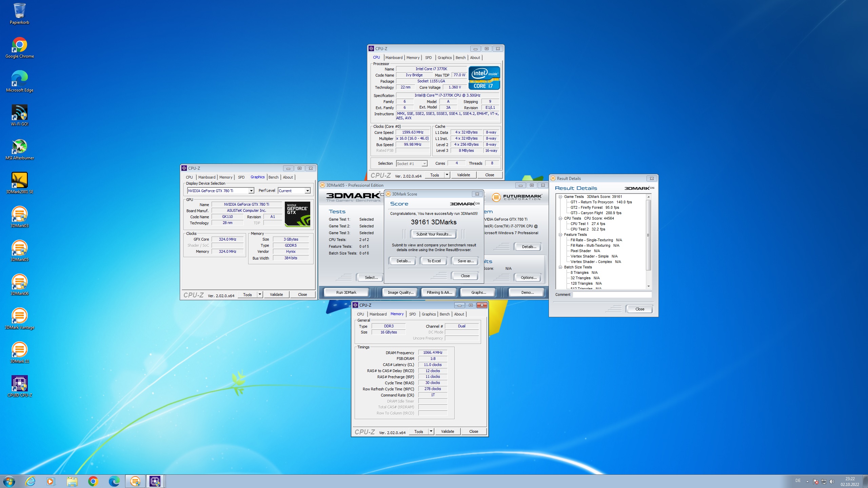The height and width of the screenshot is (488, 868).
Task: Click the Submit Your Results button
Action: (x=433, y=234)
